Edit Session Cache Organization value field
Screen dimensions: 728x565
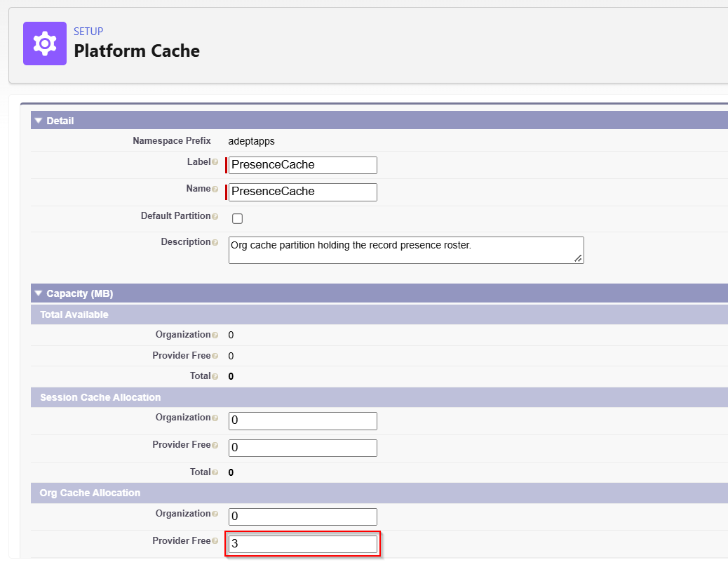tap(303, 420)
